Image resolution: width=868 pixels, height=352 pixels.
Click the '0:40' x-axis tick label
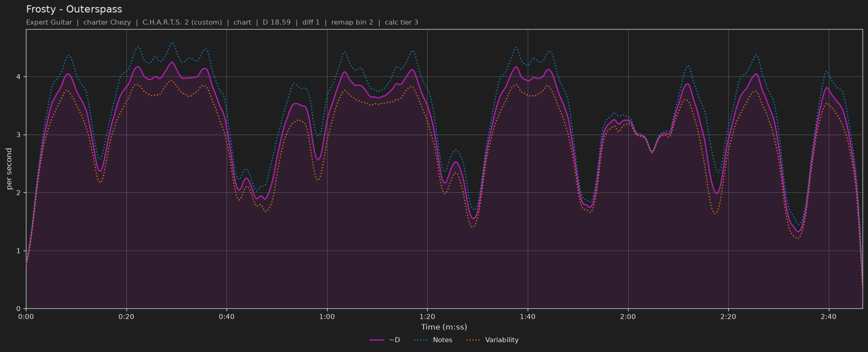click(227, 317)
